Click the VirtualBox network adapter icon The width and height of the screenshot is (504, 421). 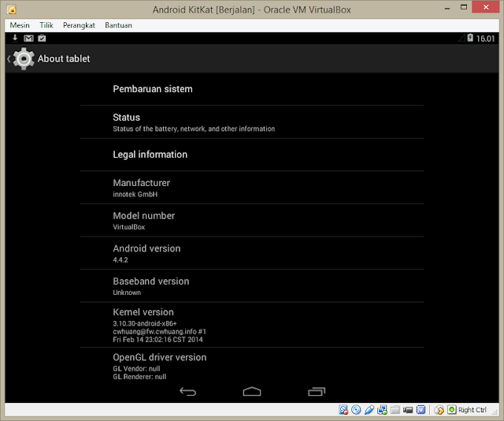point(382,410)
